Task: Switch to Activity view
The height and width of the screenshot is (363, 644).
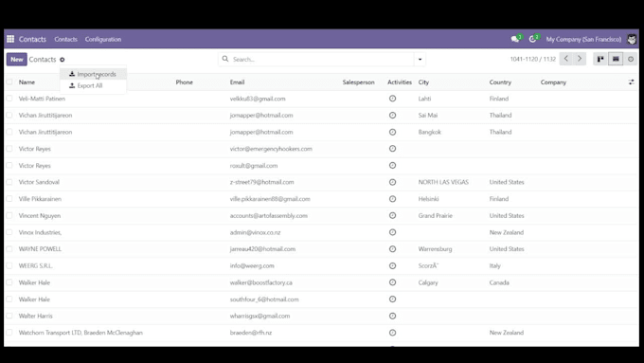Action: coord(631,59)
